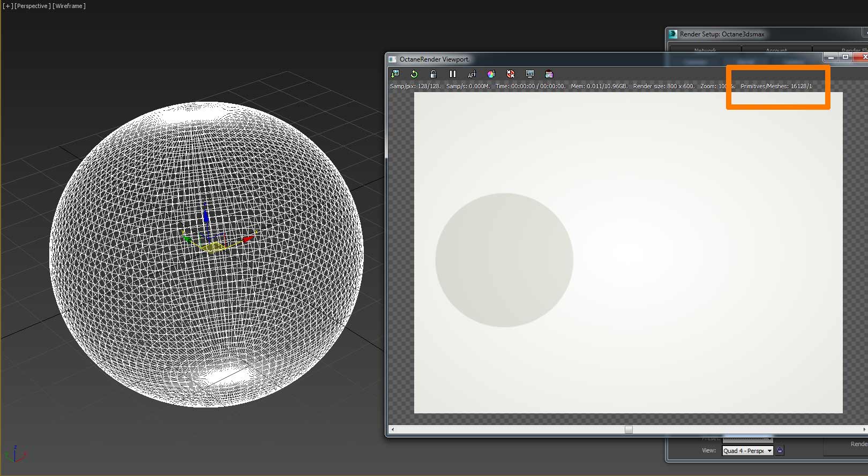868x476 pixels.
Task: Click the film frame icon in Octane toolbar
Action: click(x=549, y=74)
